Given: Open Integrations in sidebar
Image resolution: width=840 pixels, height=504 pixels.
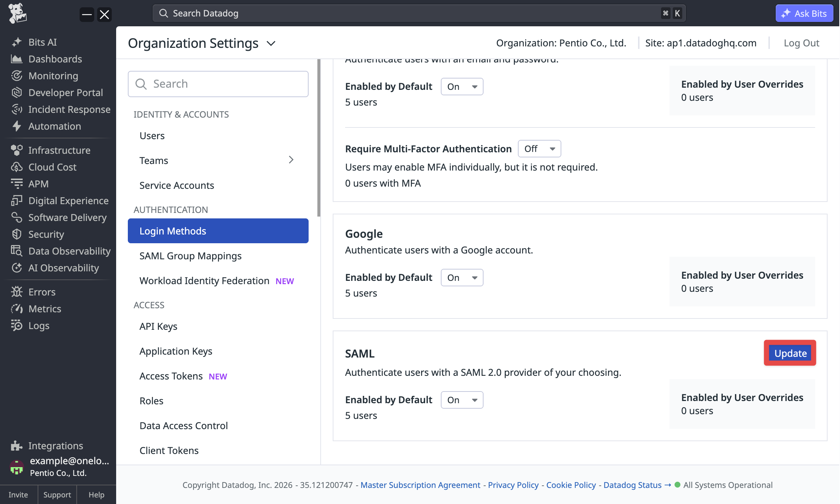Looking at the screenshot, I should tap(56, 446).
